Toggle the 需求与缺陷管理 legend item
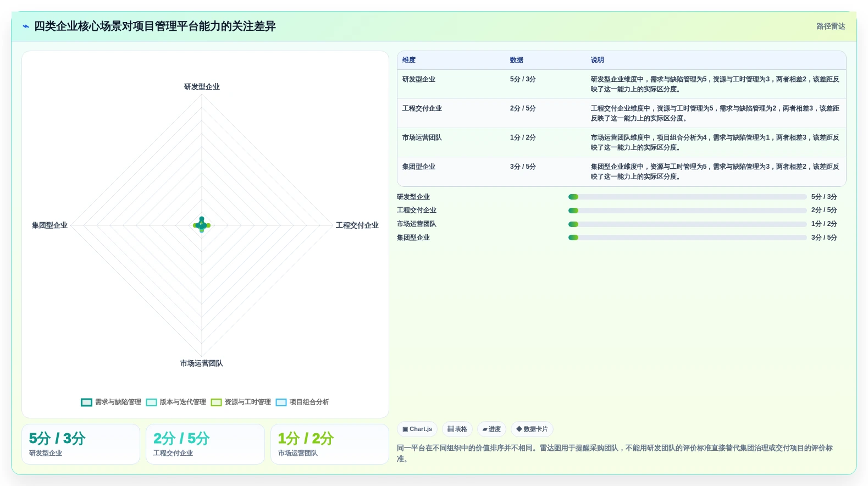This screenshot has height=486, width=868. tap(111, 402)
